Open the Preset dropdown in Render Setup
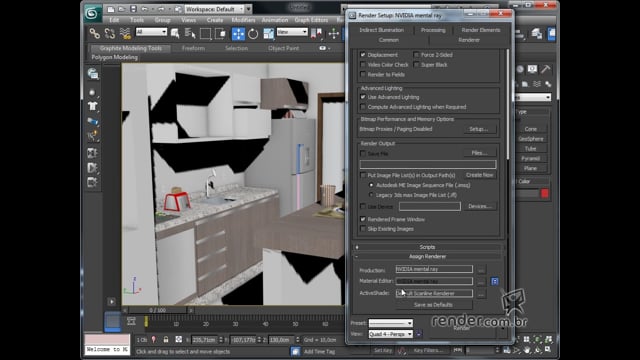The height and width of the screenshot is (360, 640). click(391, 323)
